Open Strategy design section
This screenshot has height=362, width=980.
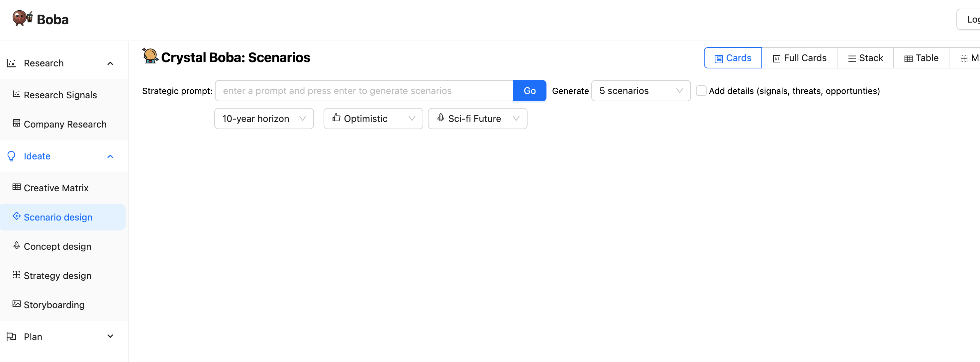pos(57,276)
